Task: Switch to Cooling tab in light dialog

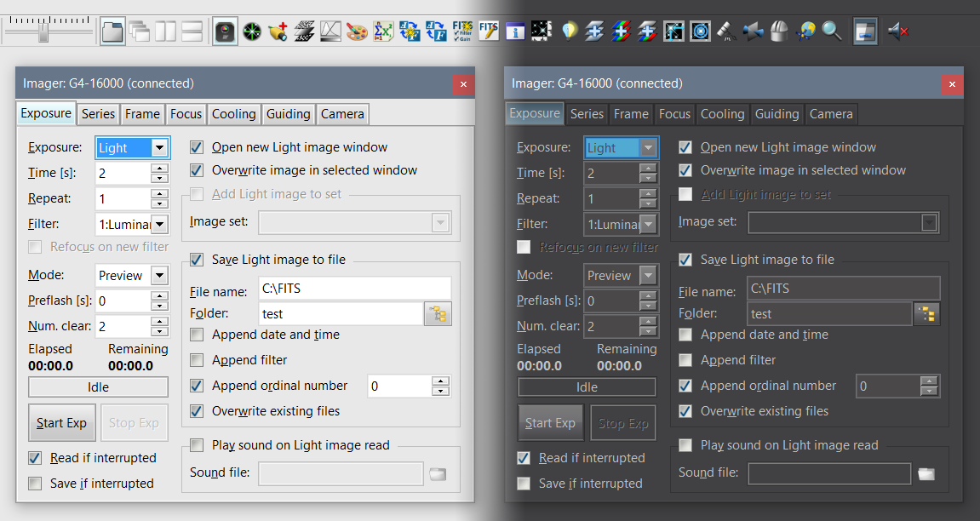Action: point(233,114)
